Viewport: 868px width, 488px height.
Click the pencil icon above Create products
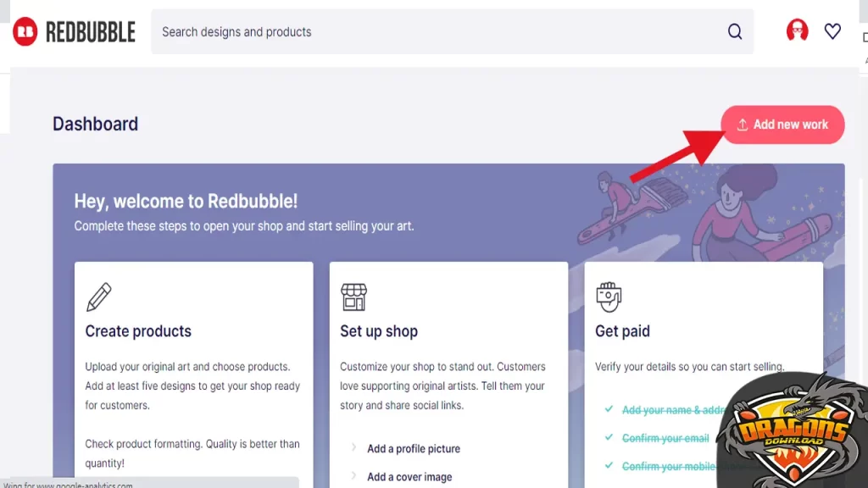pos(98,297)
